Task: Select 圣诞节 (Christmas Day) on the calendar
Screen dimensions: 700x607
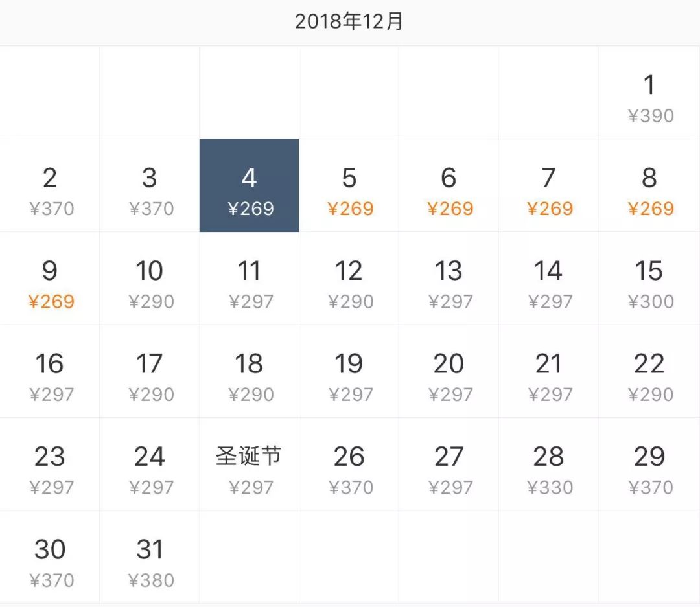Action: click(x=249, y=468)
